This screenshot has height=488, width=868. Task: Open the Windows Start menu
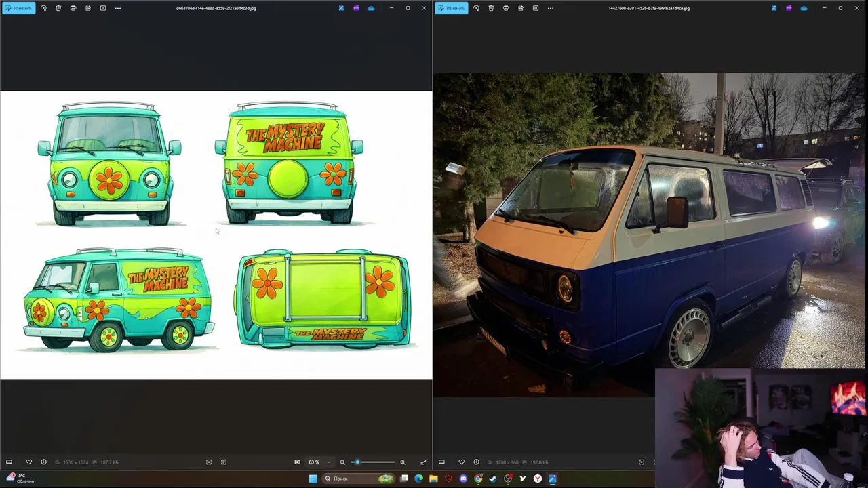click(x=313, y=479)
